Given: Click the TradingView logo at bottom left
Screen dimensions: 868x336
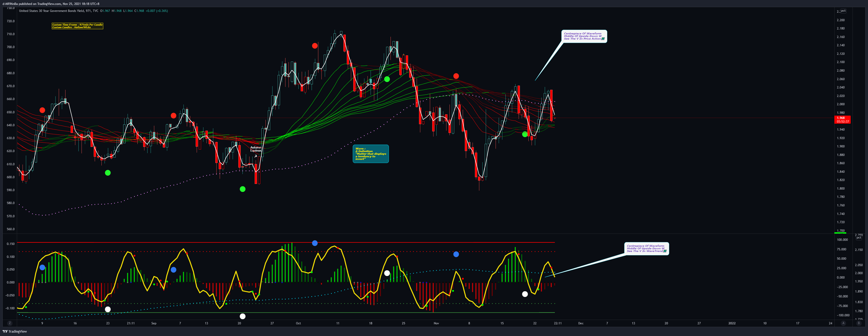Looking at the screenshot, I should (15, 331).
